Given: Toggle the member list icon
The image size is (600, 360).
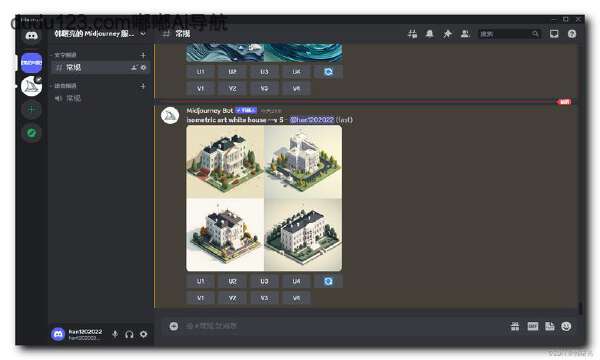Looking at the screenshot, I should 465,34.
